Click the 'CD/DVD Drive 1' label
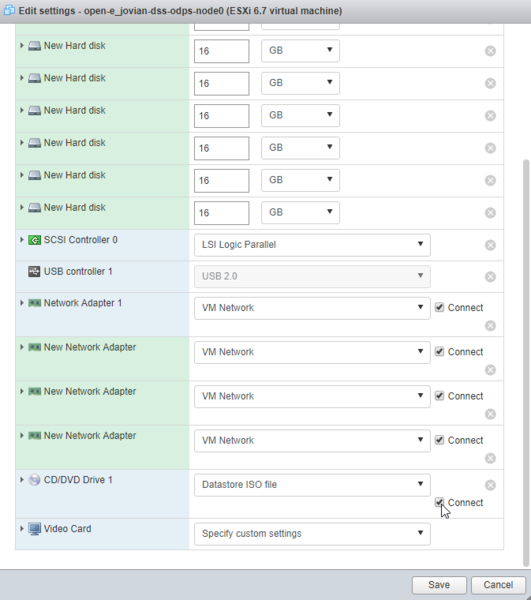This screenshot has width=531, height=600. [78, 480]
